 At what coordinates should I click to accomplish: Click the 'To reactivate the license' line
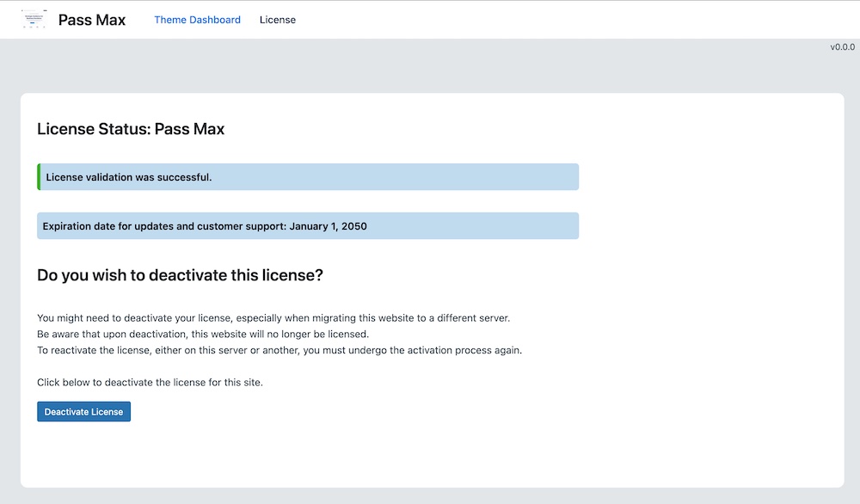(279, 350)
